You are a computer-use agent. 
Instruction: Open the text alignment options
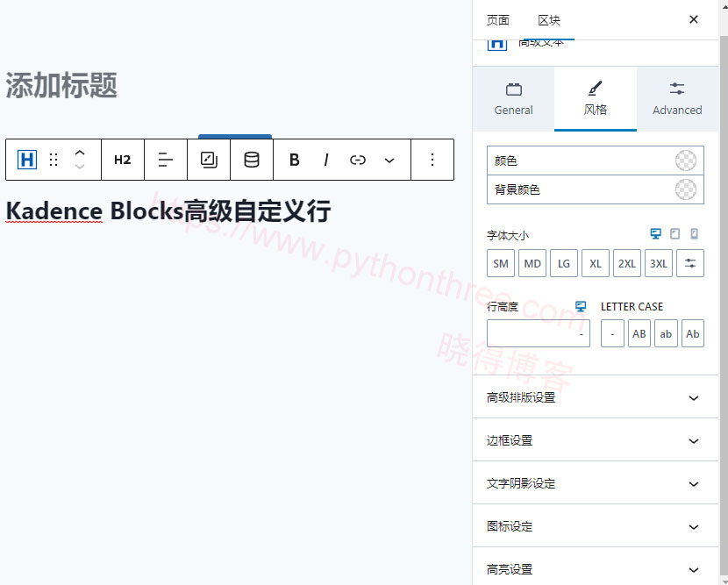click(166, 160)
